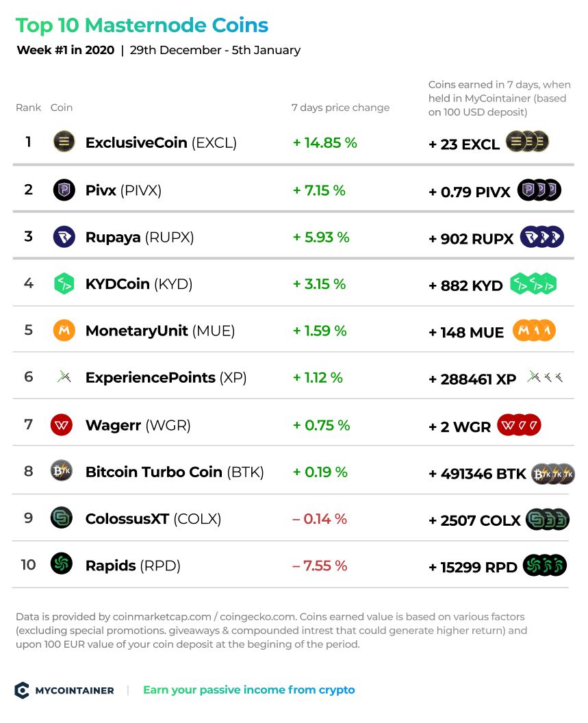Click the green KYDCoin hexagon logo
This screenshot has width=588, height=723.
click(64, 283)
